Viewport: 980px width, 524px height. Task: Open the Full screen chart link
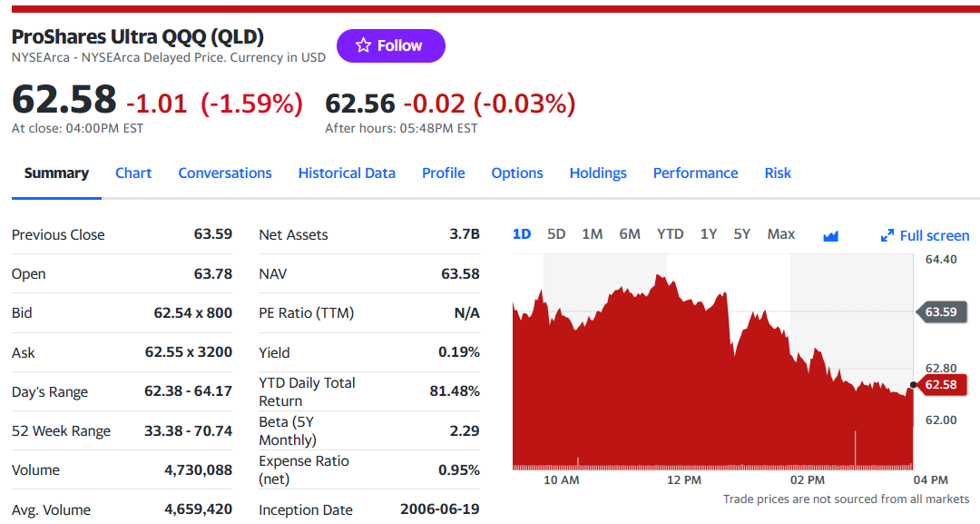click(925, 236)
